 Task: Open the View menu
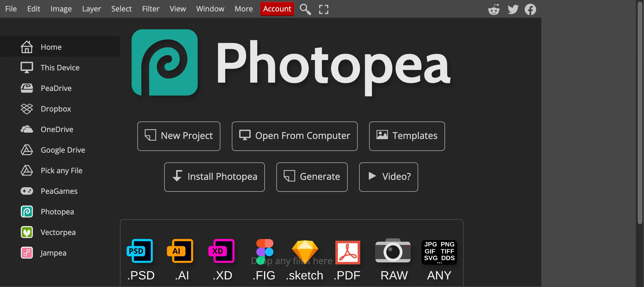178,9
